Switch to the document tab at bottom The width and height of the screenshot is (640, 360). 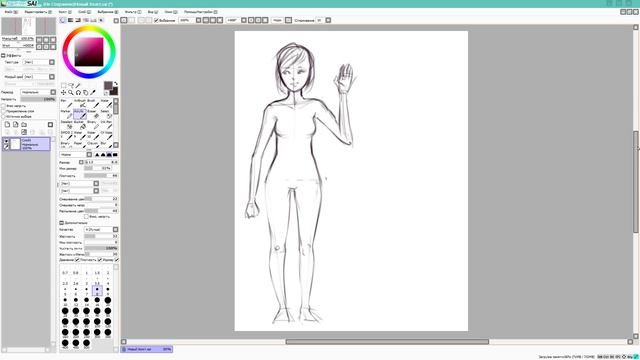pyautogui.click(x=147, y=349)
